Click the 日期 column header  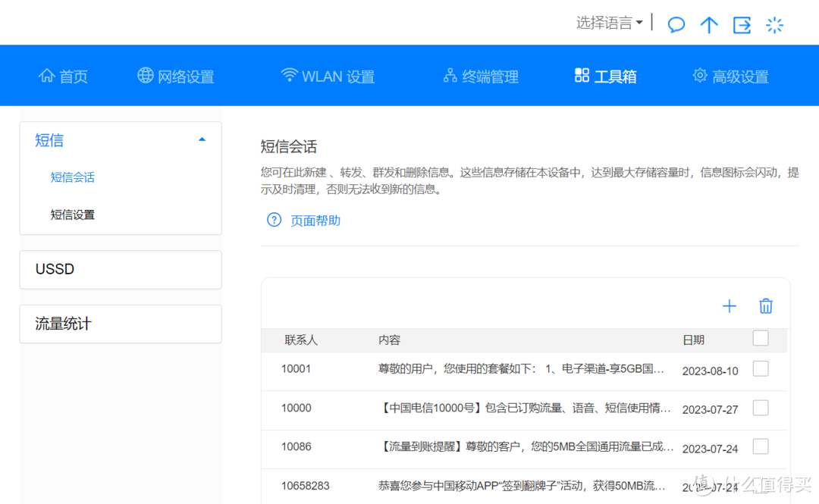pyautogui.click(x=694, y=340)
